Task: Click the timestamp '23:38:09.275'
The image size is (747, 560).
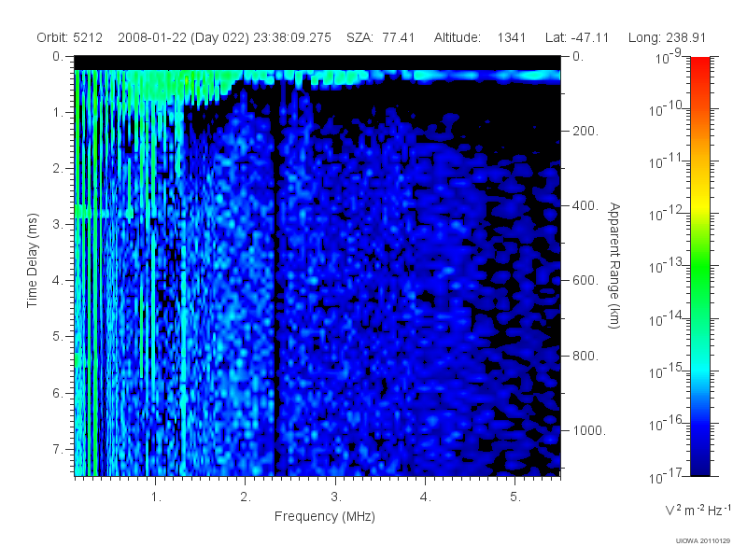Action: click(292, 37)
